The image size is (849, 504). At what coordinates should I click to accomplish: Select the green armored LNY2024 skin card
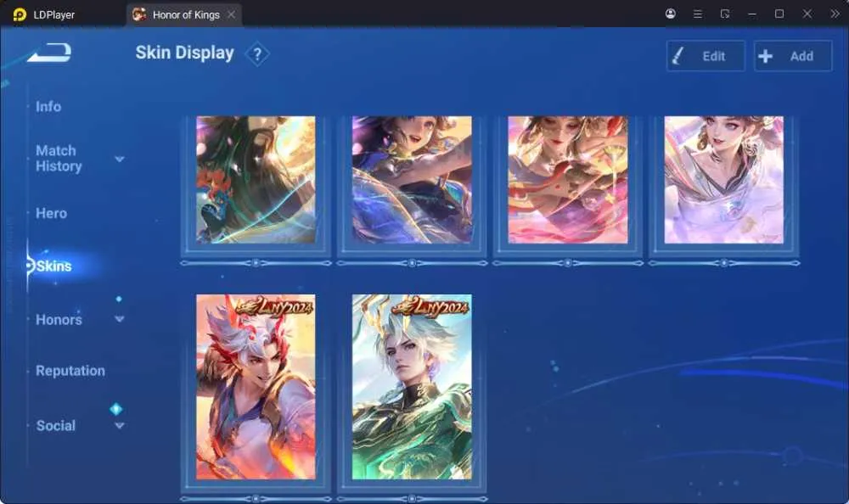(x=412, y=387)
